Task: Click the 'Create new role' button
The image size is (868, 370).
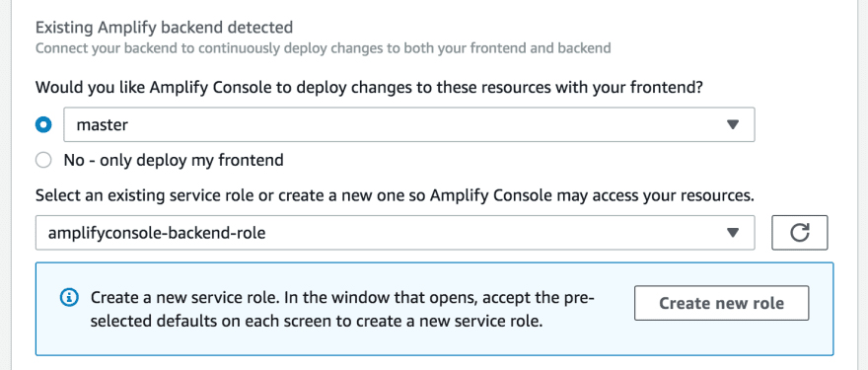Action: tap(721, 303)
